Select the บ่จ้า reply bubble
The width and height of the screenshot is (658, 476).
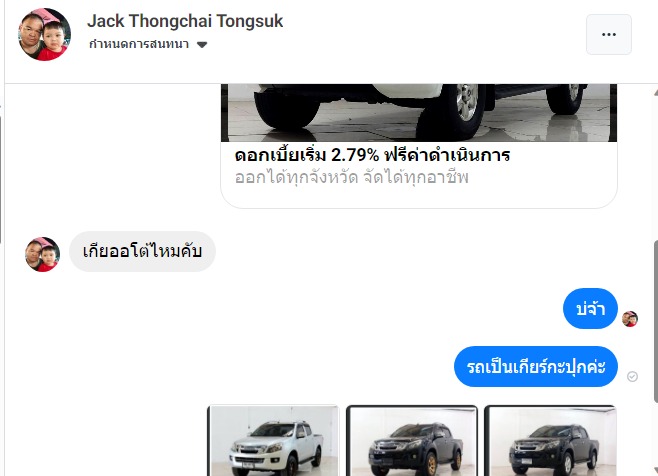pyautogui.click(x=590, y=309)
